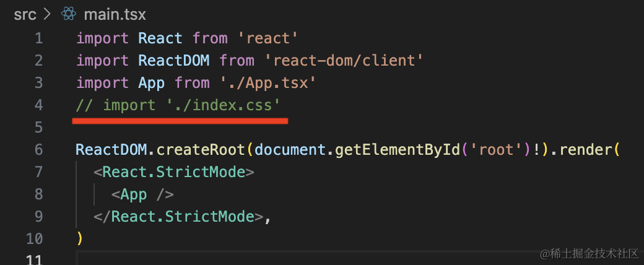Image resolution: width=644 pixels, height=265 pixels.
Task: Click the render method call
Action: point(586,150)
